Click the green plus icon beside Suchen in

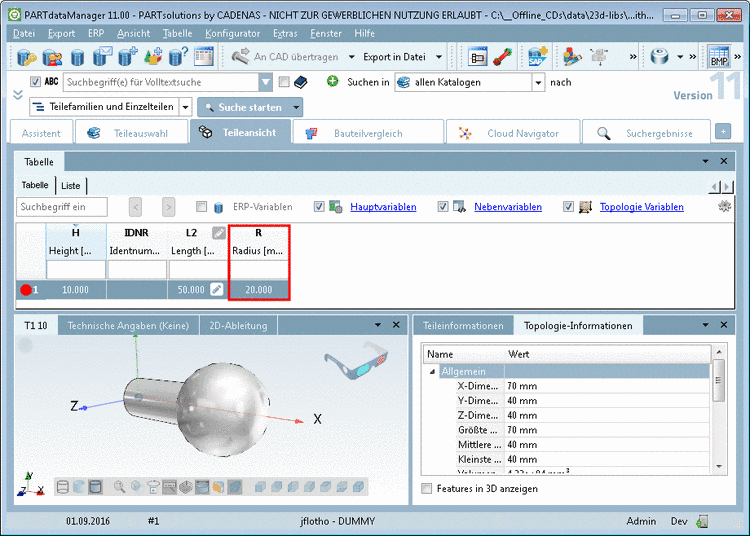pos(332,81)
